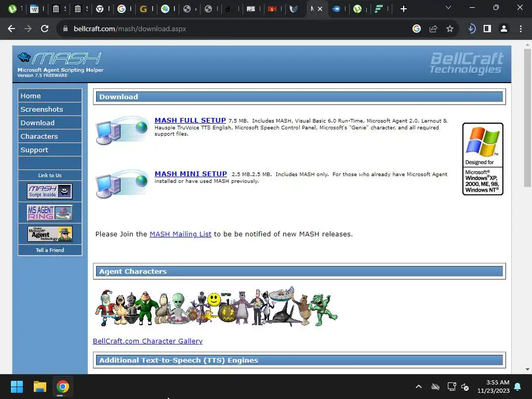Switch to the tab with the Word icon
The height and width of the screenshot is (399, 532).
34,9
